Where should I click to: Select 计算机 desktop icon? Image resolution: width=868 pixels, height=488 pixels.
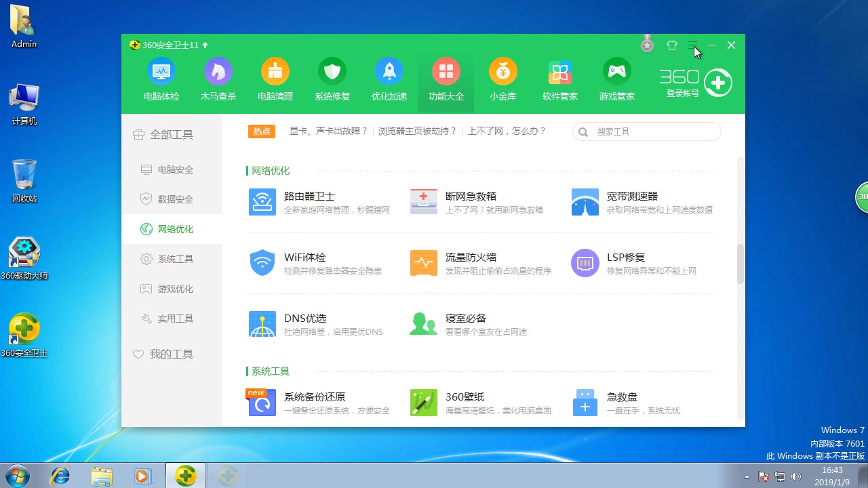24,104
